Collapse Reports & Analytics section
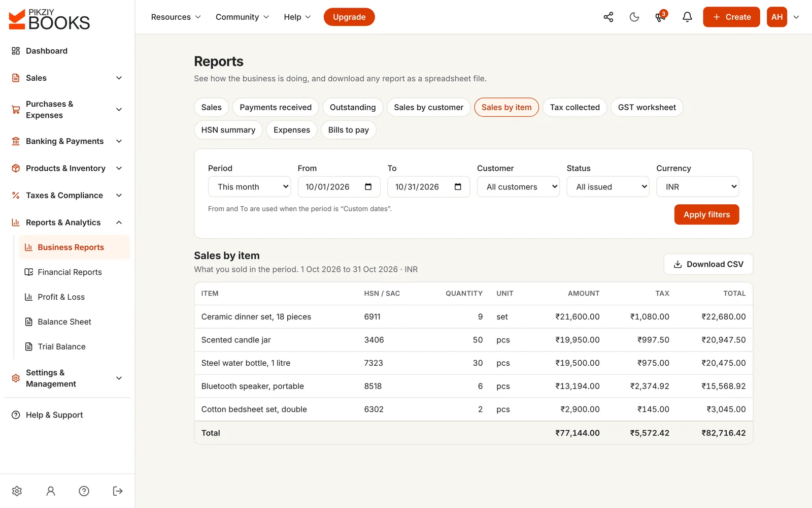The image size is (812, 508). coord(67,223)
